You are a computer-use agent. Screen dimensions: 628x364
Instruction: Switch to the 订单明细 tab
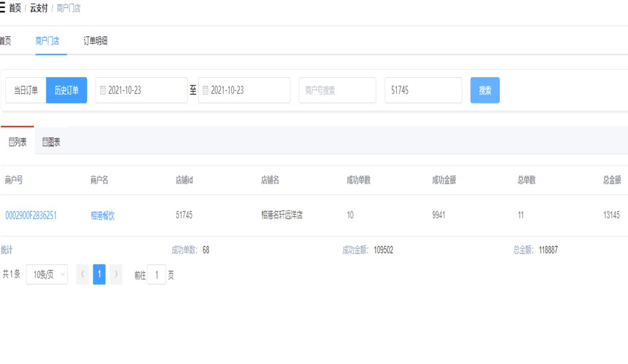[95, 41]
